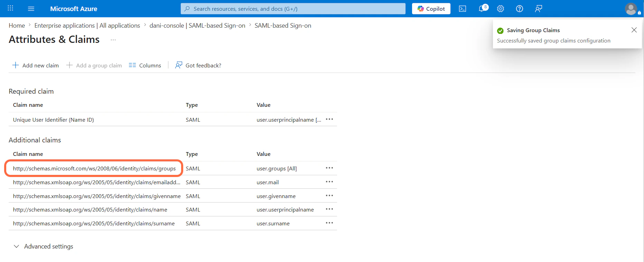The height and width of the screenshot is (262, 644).
Task: Open the surname claim row
Action: click(94, 223)
